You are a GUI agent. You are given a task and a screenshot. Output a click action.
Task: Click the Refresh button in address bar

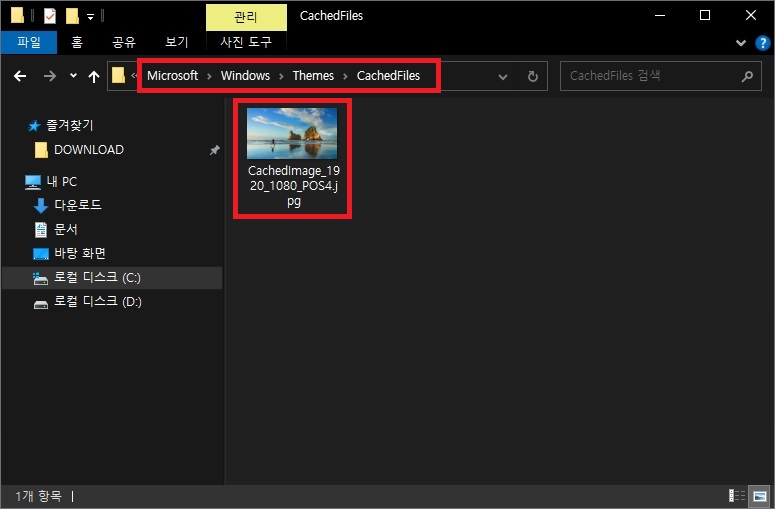tap(533, 76)
